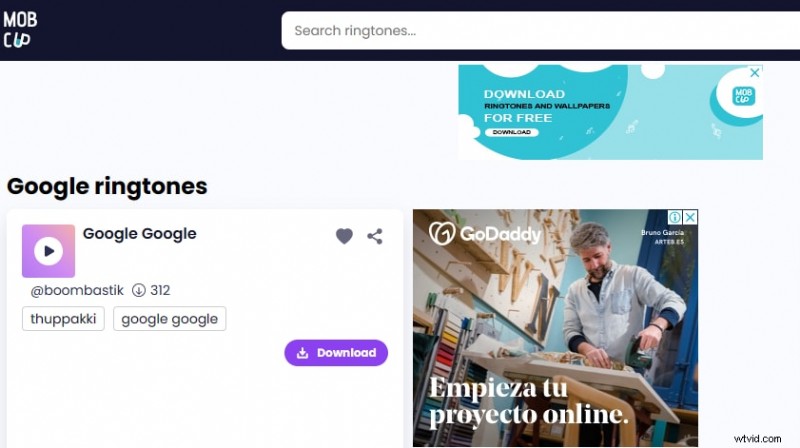The image size is (800, 448).
Task: Click the Empieza tu proyecto online text
Action: click(529, 401)
